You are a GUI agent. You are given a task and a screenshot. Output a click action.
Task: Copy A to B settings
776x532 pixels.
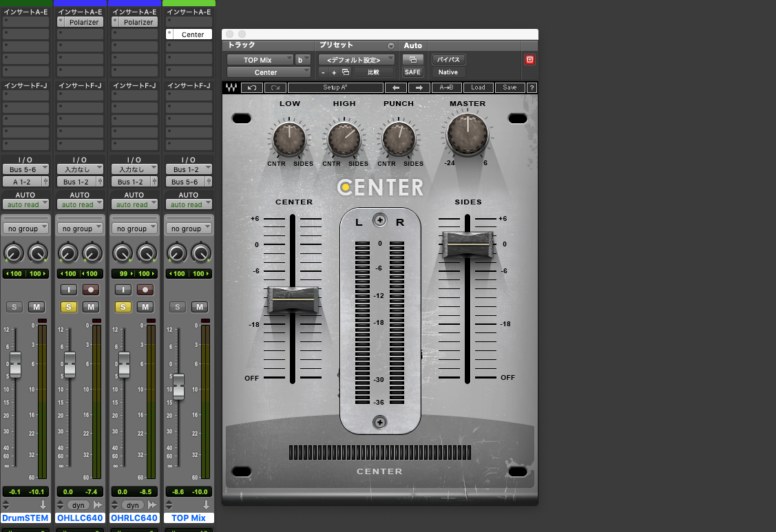click(446, 87)
